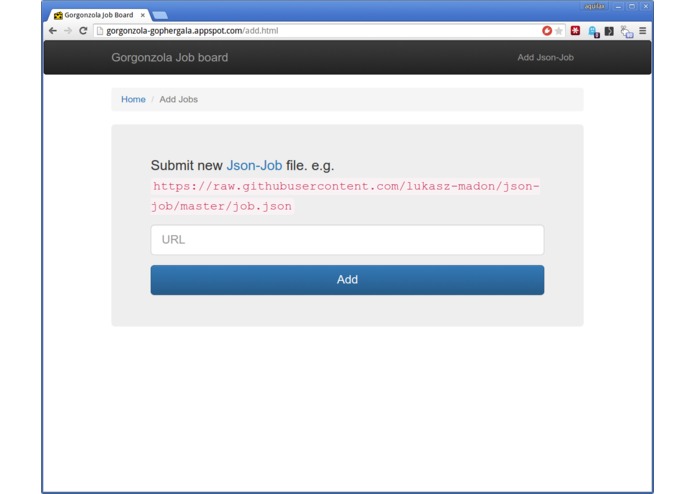Click the Gorgonzola Job board brand link
The image size is (695, 494).
[170, 58]
